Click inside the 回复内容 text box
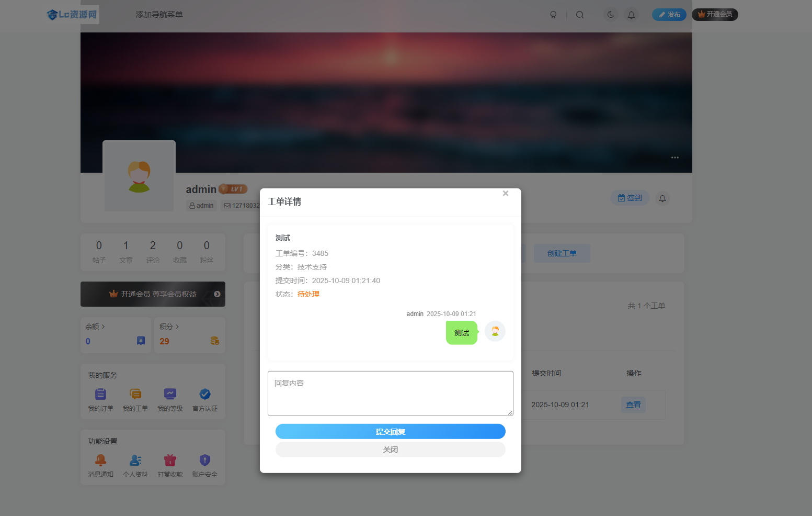 390,394
